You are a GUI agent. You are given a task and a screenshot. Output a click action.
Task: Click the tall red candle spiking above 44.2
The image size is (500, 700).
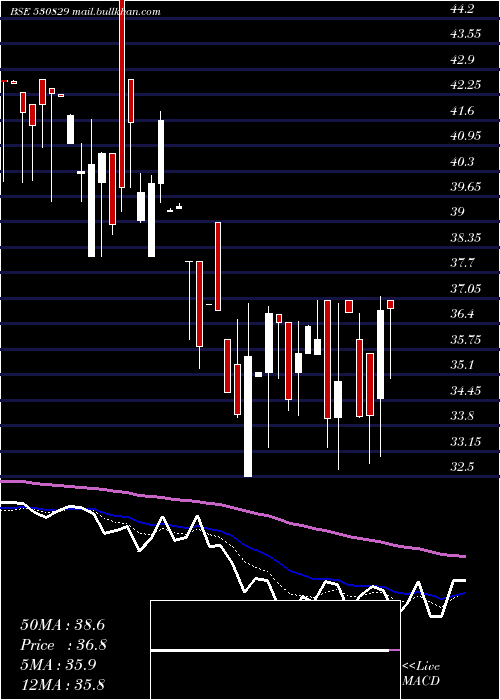tap(122, 94)
